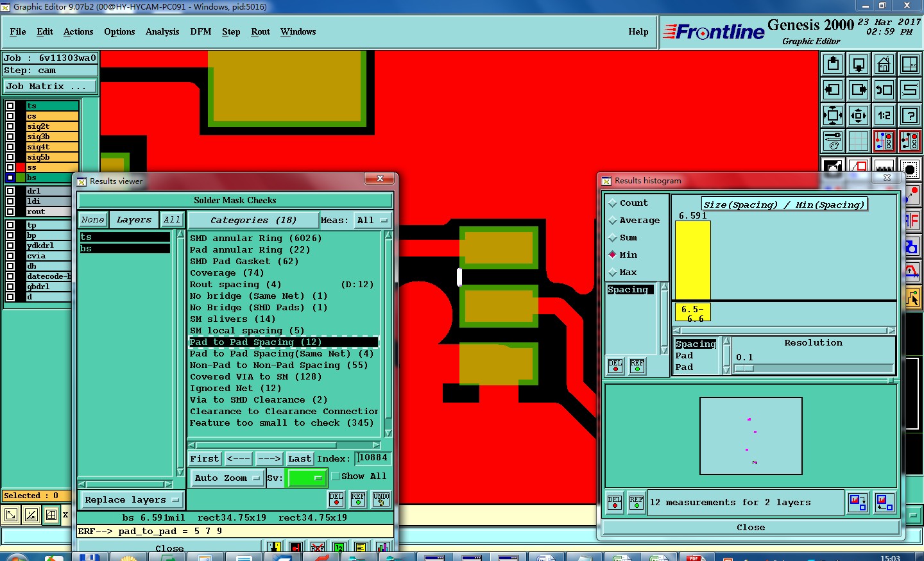Click the grid display icon
The width and height of the screenshot is (924, 561).
coord(859,141)
